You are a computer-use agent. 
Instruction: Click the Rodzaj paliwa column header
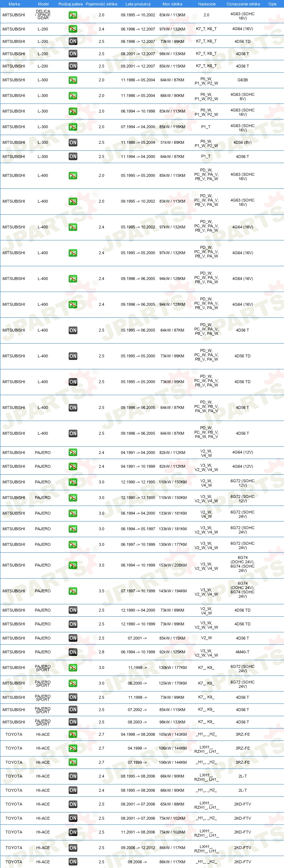coord(70,4)
